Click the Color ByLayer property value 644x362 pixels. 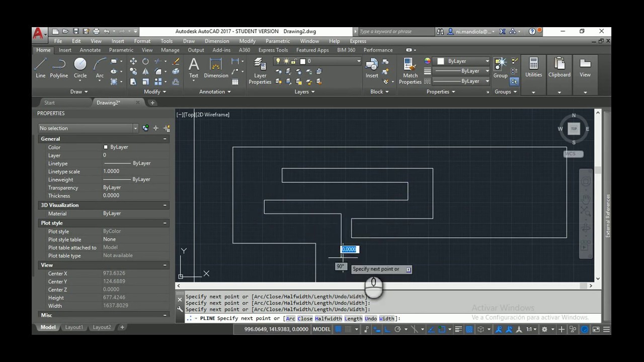tap(119, 147)
